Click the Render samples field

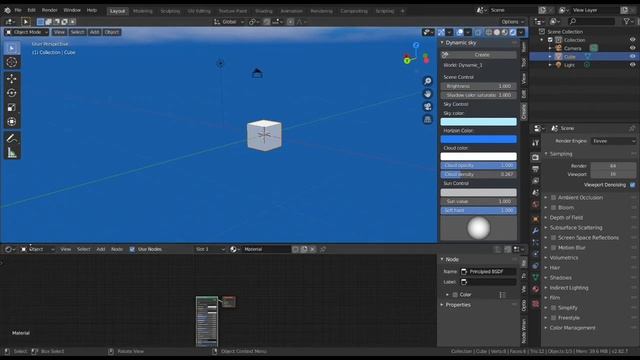pyautogui.click(x=613, y=166)
